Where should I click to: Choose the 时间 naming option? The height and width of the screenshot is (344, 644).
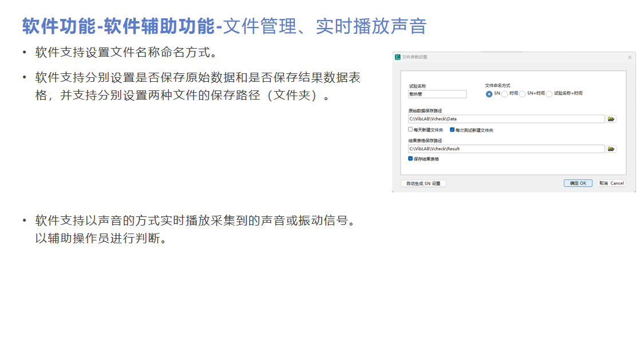(x=504, y=94)
